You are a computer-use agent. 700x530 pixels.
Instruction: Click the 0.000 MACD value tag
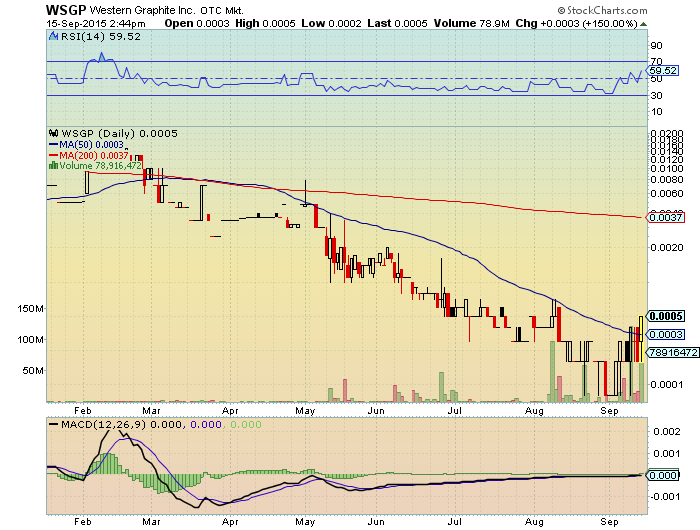pos(662,476)
